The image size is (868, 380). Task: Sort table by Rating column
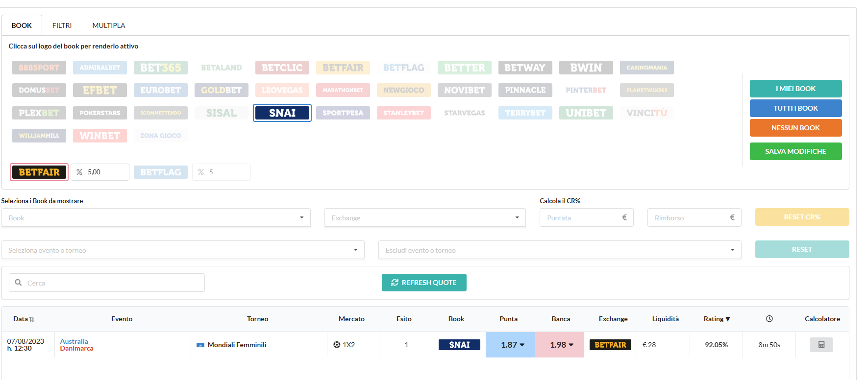point(717,319)
